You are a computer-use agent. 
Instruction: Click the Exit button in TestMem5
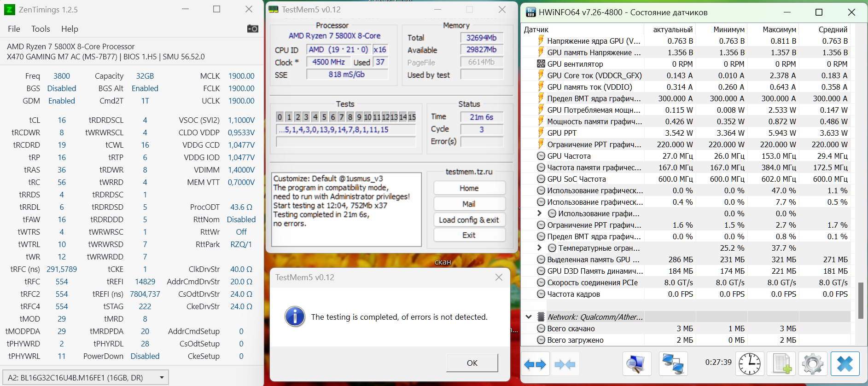coord(469,235)
